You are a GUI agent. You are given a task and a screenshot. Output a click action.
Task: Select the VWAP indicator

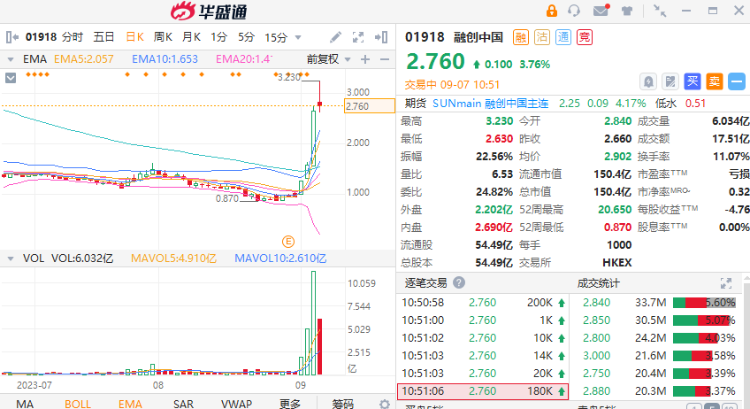(236, 404)
